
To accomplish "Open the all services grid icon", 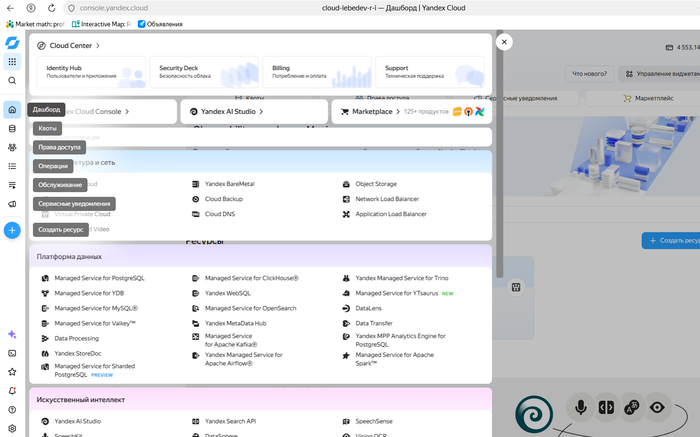I will [x=12, y=62].
